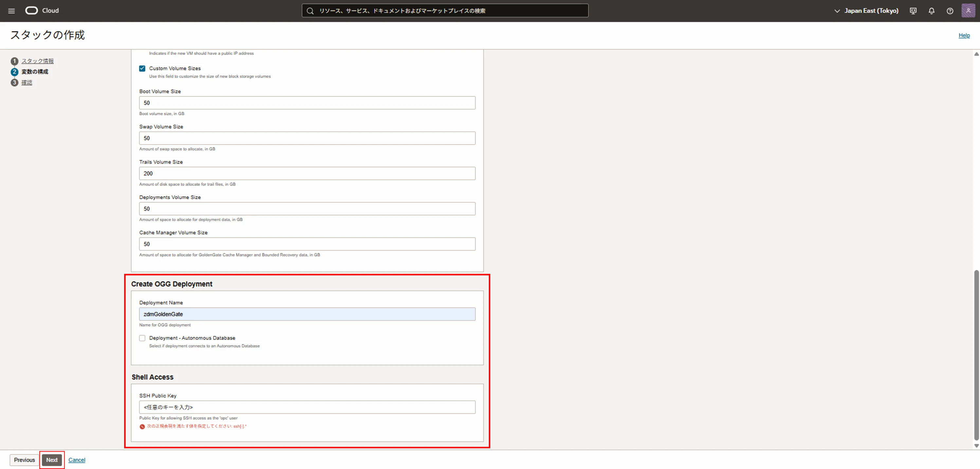Click the 'Boot volume size, in GB' hint

tap(162, 114)
